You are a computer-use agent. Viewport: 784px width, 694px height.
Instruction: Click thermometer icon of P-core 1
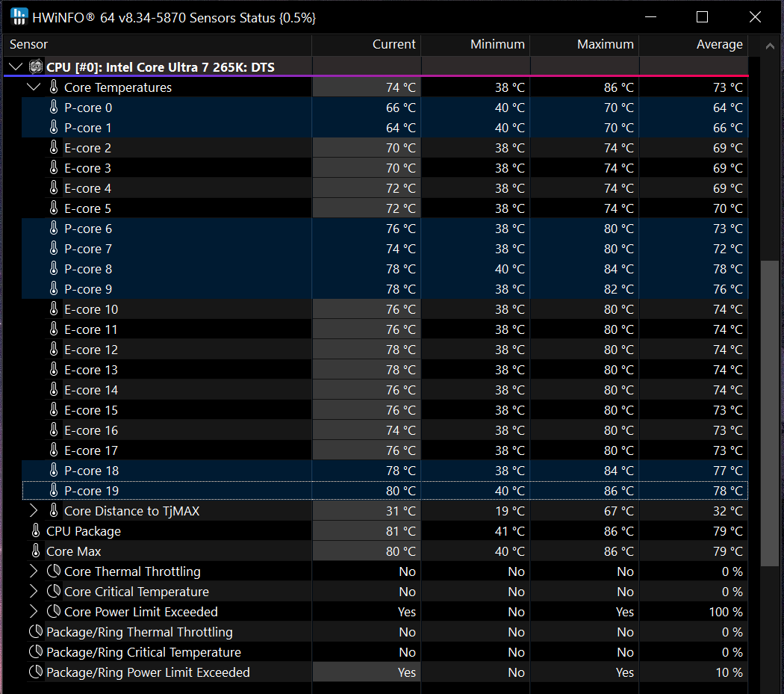click(x=54, y=127)
